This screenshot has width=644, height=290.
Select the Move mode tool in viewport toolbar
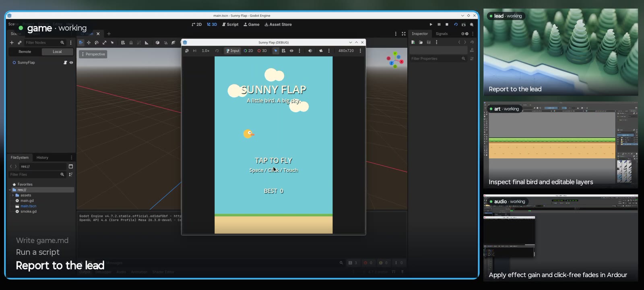coord(89,42)
